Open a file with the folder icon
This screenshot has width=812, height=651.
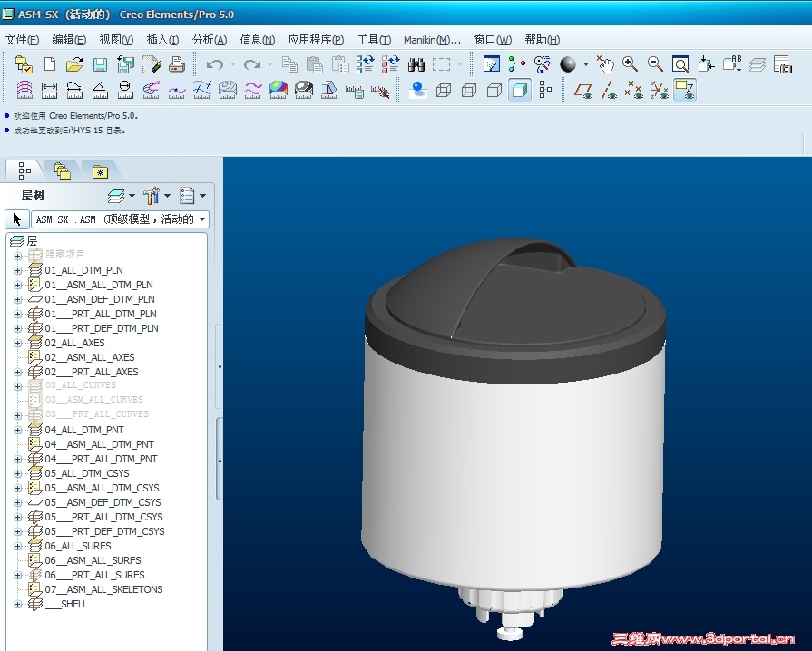(74, 64)
